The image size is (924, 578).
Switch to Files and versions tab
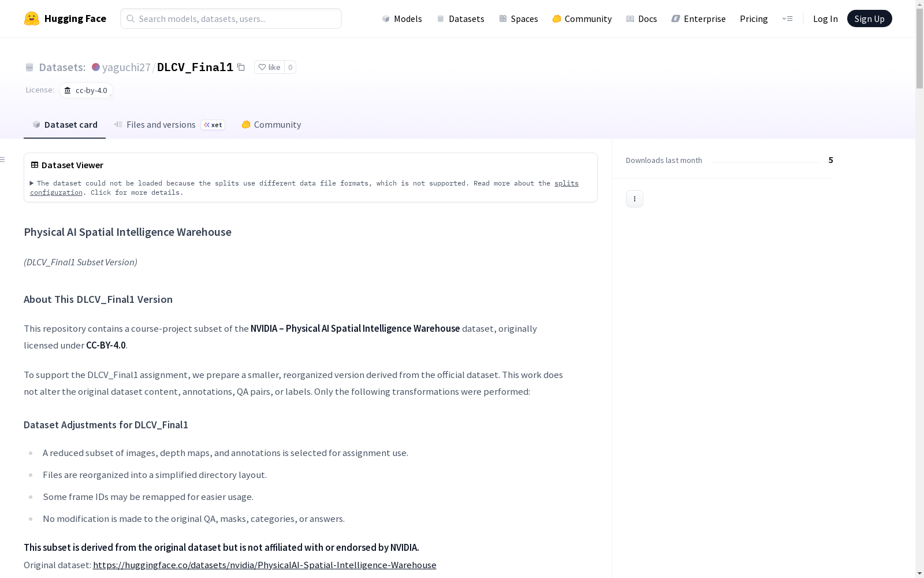point(170,125)
